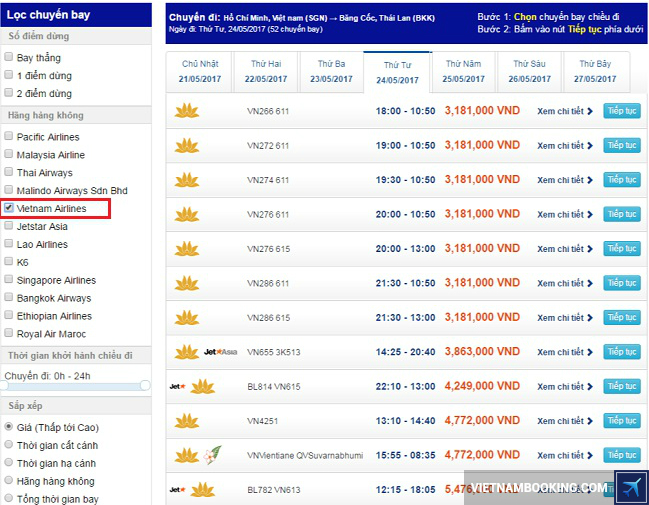Click Jetstar logo on BL782 VN613 row
This screenshot has height=505, width=649.
[178, 490]
